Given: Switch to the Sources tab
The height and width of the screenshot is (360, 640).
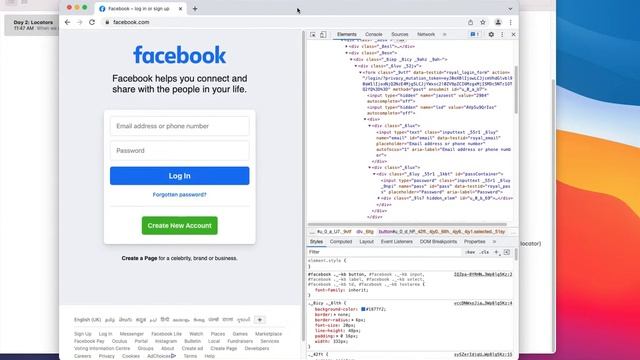Looking at the screenshot, I should [400, 35].
